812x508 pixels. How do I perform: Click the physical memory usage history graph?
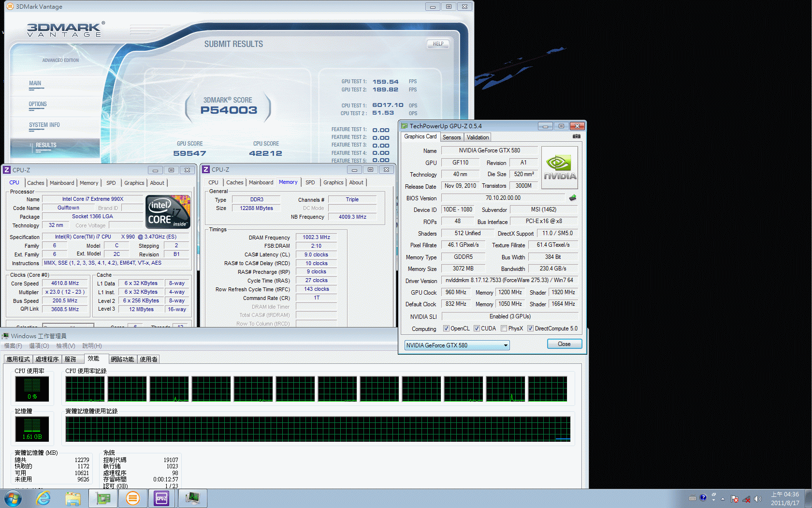click(x=318, y=429)
